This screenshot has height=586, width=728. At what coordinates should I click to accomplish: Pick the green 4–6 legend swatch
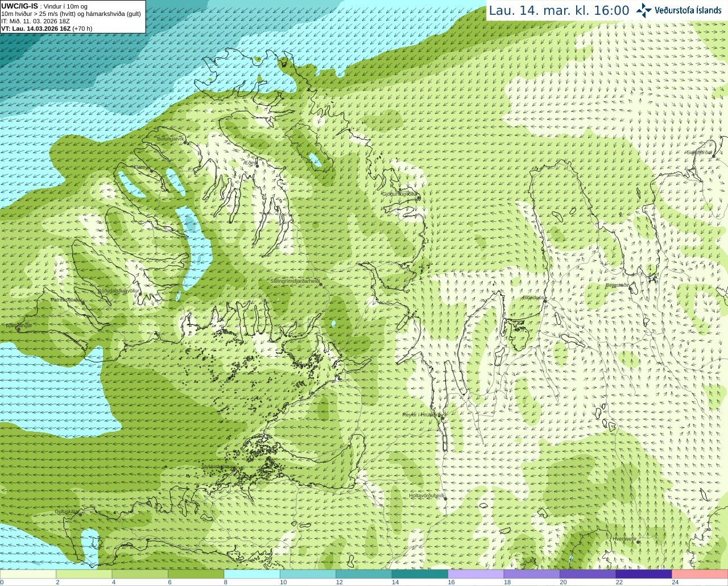140,574
